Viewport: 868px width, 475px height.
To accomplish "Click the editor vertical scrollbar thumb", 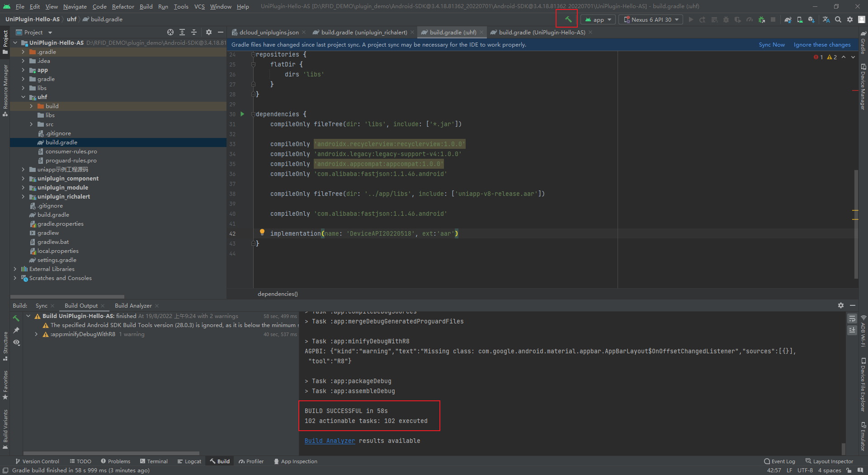I will click(x=856, y=224).
